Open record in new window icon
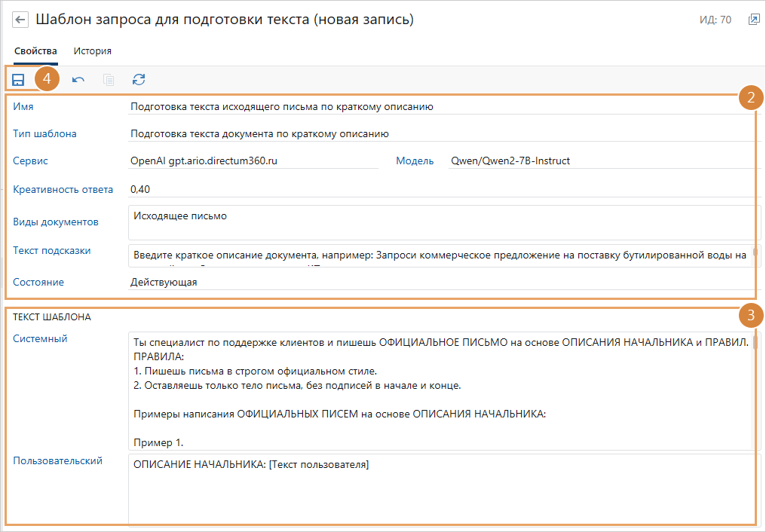 (754, 20)
